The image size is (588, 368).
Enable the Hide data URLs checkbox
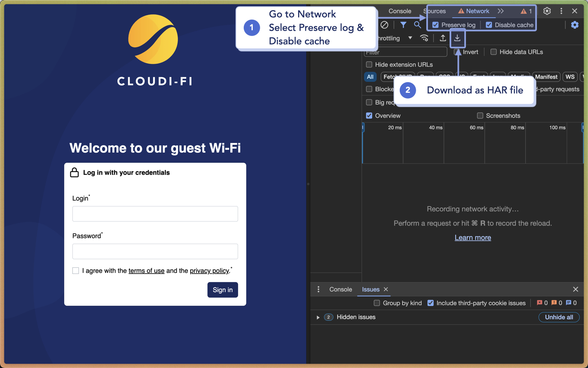point(494,52)
